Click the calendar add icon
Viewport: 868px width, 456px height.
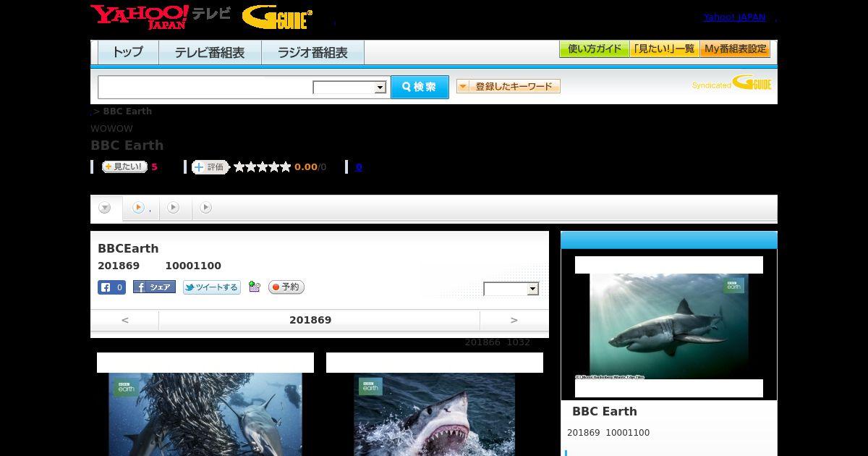click(254, 287)
